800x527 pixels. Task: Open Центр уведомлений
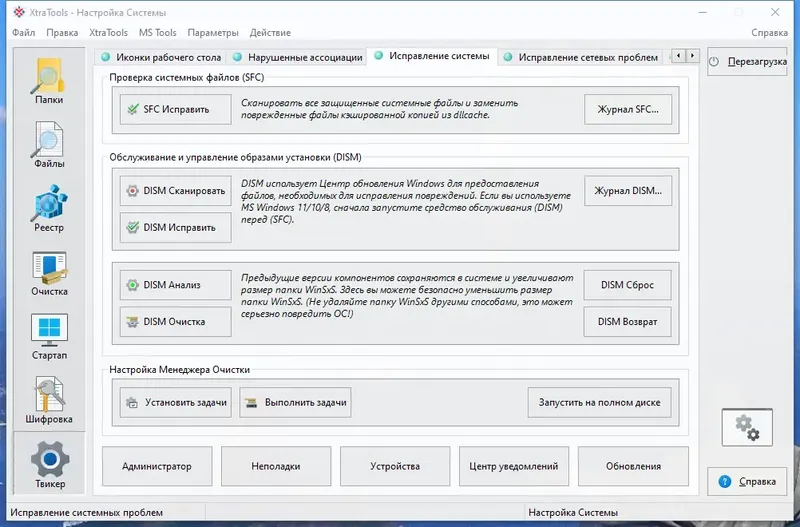point(514,466)
